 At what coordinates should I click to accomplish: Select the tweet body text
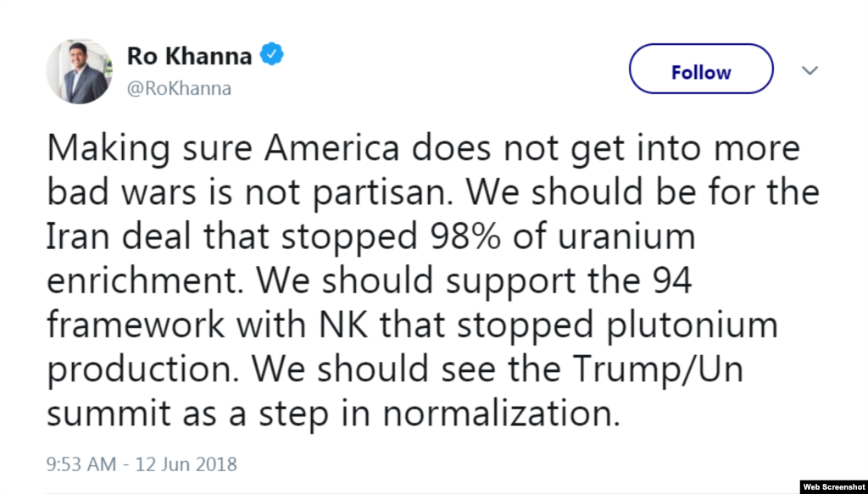pos(424,280)
